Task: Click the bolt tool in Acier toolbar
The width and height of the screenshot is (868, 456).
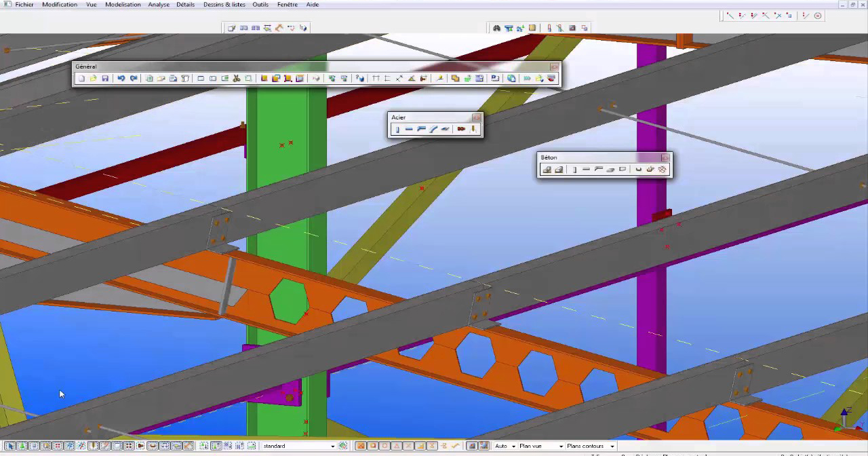Action: (461, 129)
